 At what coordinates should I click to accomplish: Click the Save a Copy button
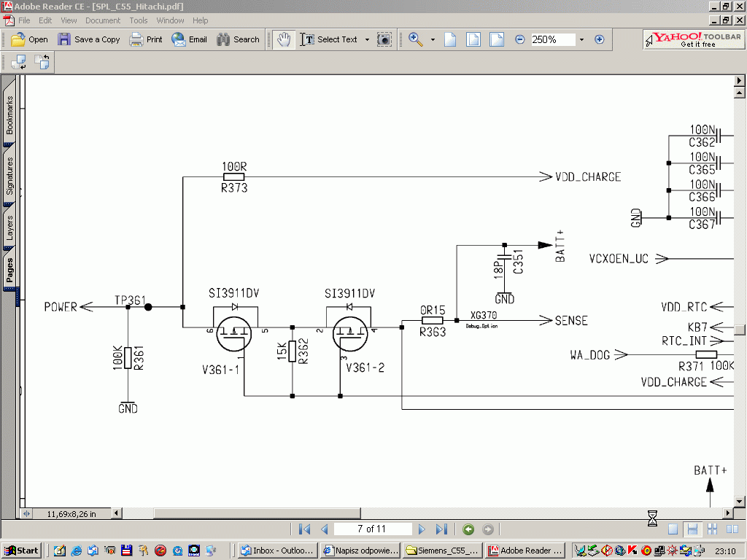(89, 39)
